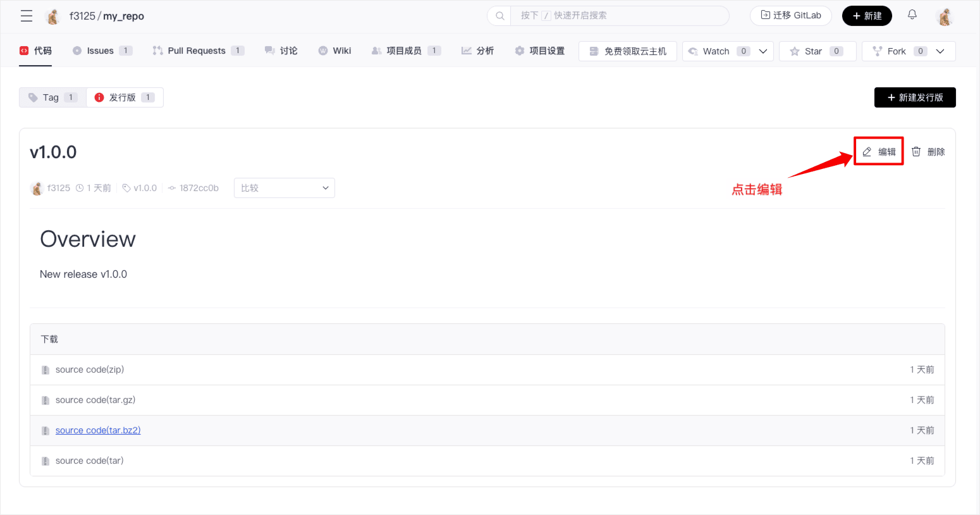Click the notification bell icon
Screen dimensions: 980x515
[912, 15]
